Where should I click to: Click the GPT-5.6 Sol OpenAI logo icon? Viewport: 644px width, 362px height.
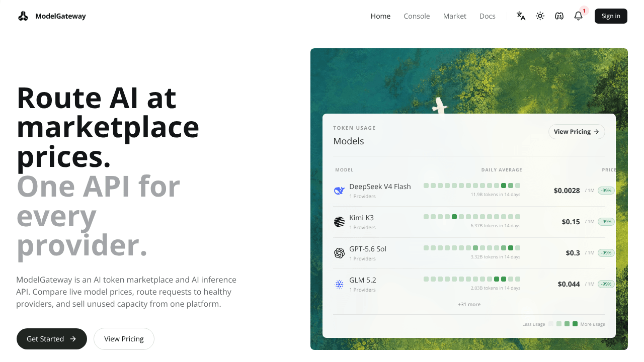coord(340,253)
